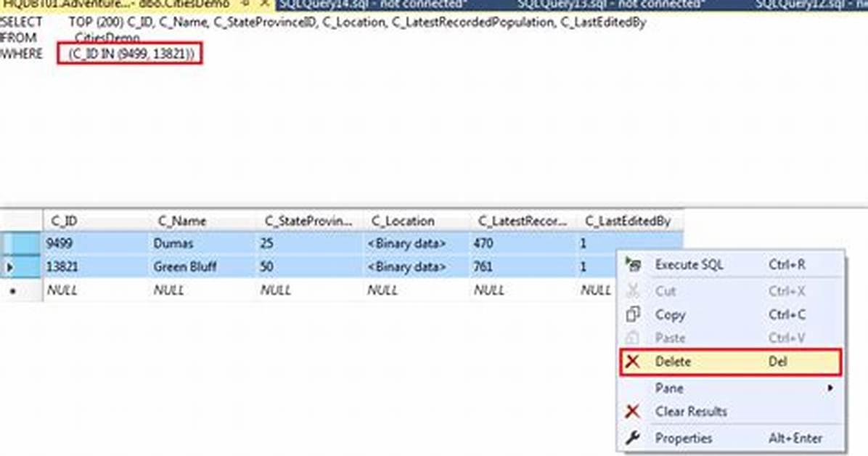Choose Clear Results in the context menu
868x456 pixels.
coord(731,411)
